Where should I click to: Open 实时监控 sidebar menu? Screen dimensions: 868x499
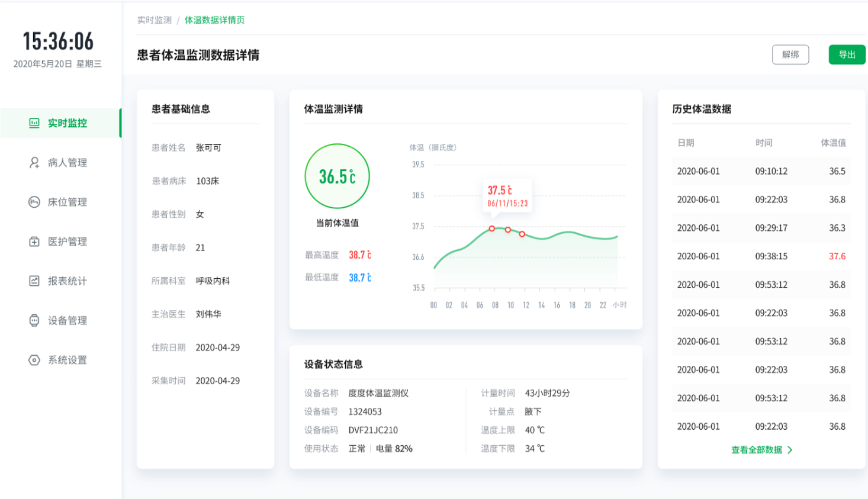pos(60,123)
